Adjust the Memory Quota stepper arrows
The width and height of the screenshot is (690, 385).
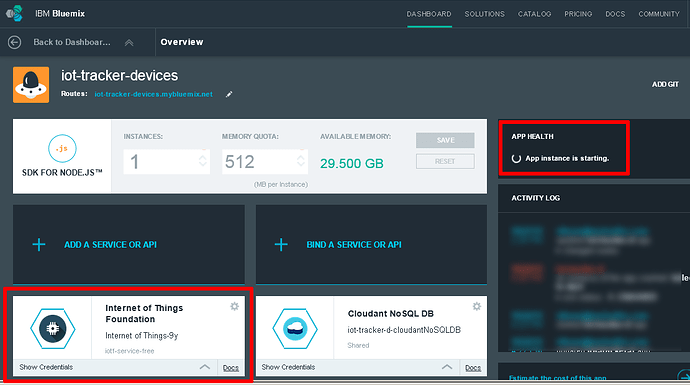pyautogui.click(x=301, y=161)
